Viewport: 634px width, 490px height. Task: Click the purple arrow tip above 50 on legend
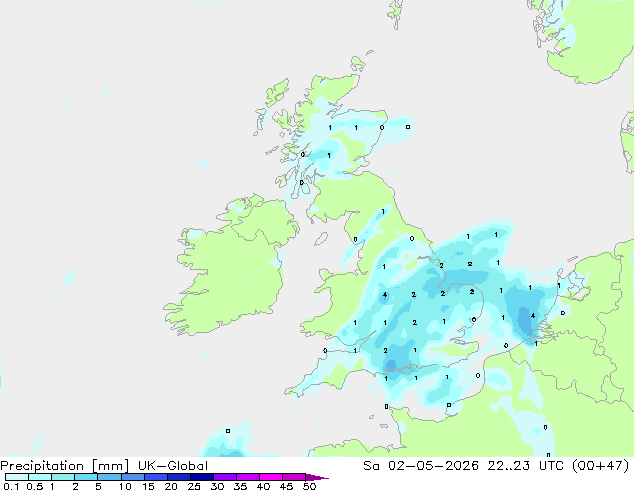click(317, 477)
